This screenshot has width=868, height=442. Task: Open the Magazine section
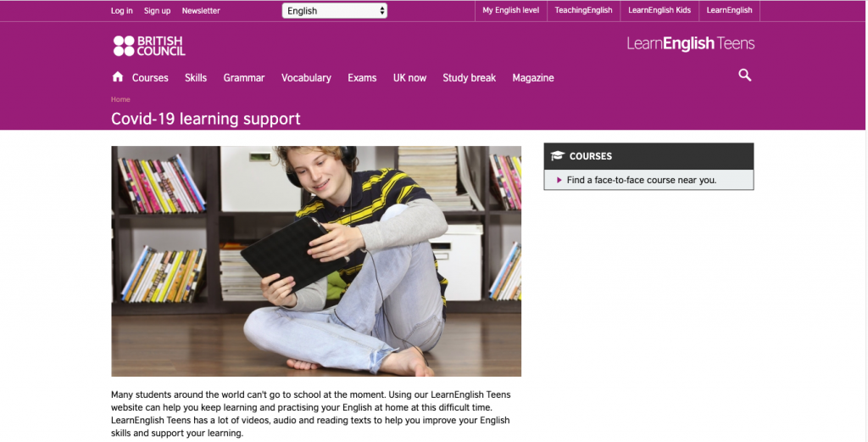pyautogui.click(x=533, y=78)
